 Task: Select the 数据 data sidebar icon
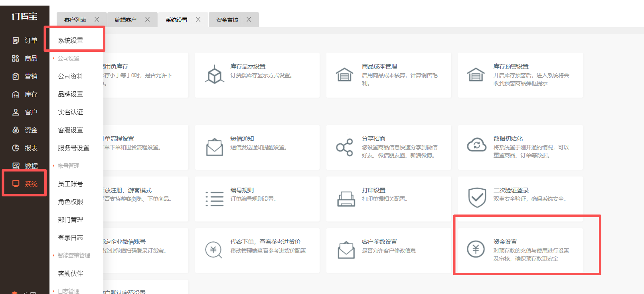tap(16, 166)
